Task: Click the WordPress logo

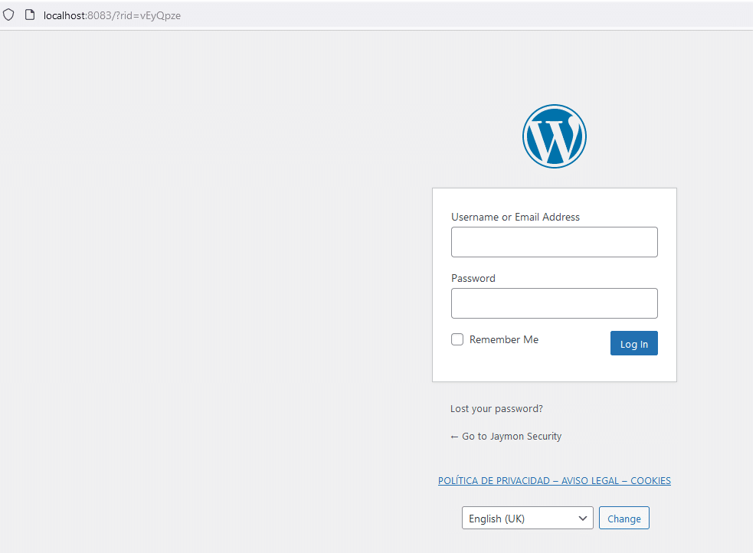Action: pyautogui.click(x=555, y=136)
